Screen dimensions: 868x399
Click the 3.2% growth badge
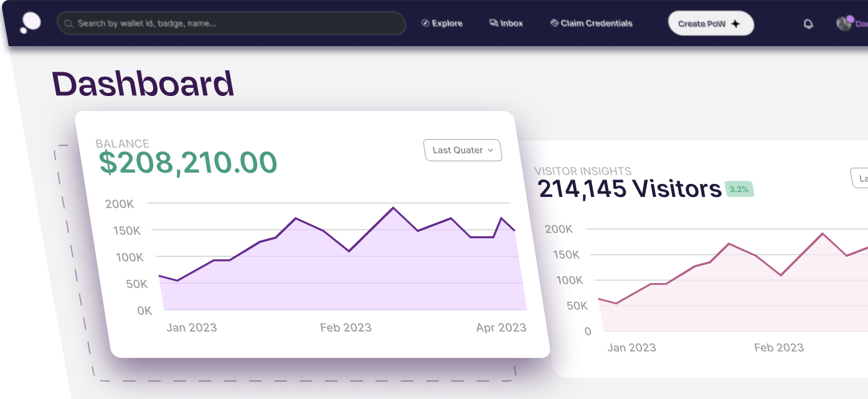739,190
